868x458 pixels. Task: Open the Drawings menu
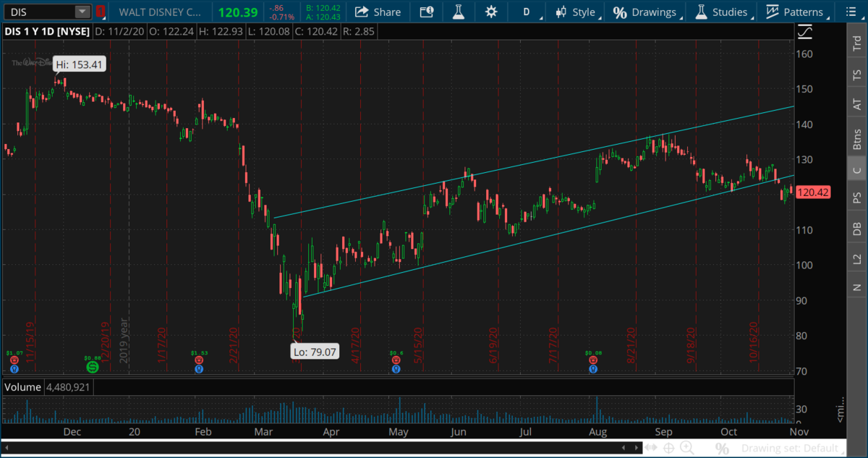644,12
